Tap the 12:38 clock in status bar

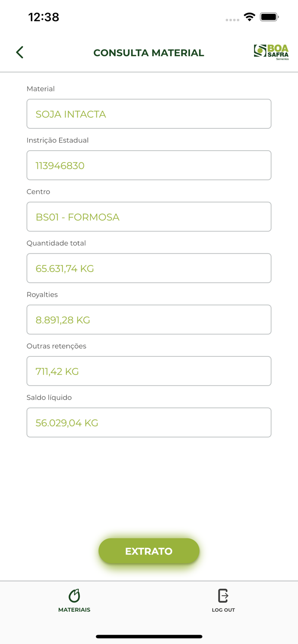pos(44,17)
